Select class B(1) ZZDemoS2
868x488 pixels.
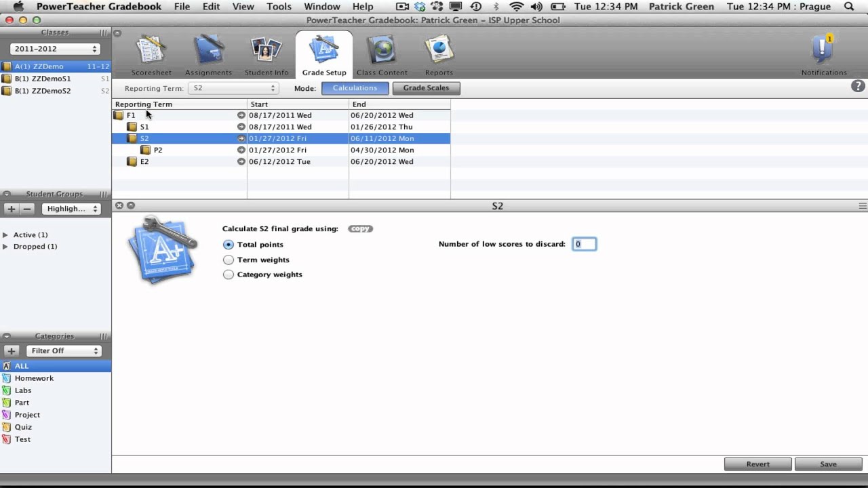(56, 91)
